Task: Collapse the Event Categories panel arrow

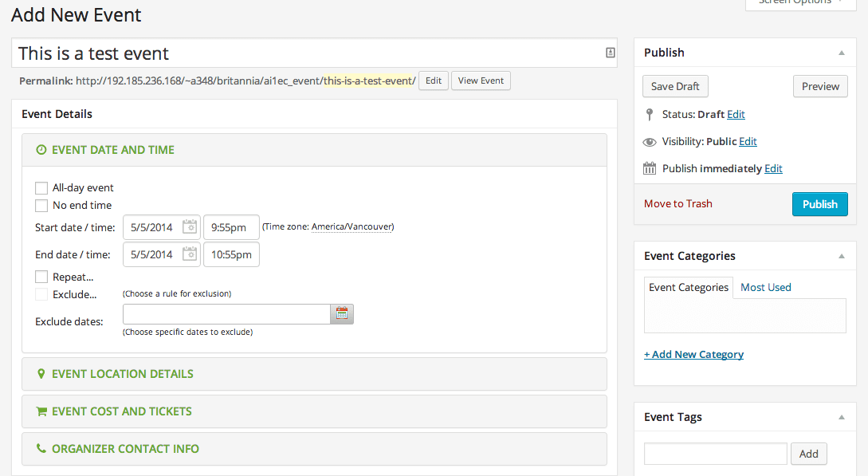Action: tap(842, 256)
